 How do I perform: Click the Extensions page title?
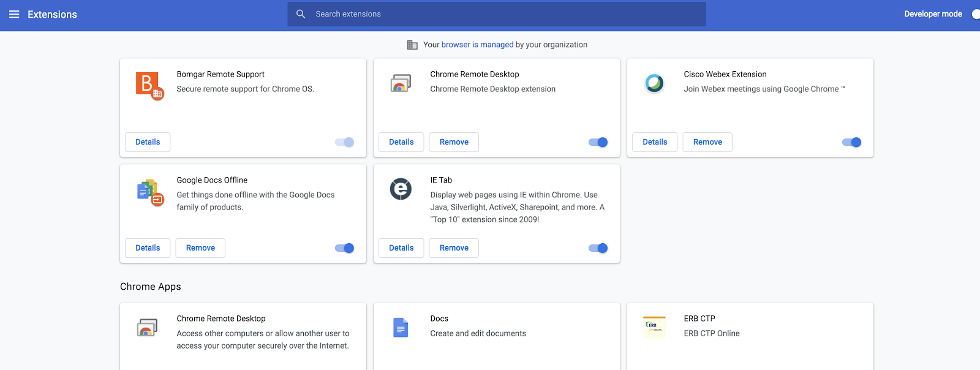(x=52, y=15)
